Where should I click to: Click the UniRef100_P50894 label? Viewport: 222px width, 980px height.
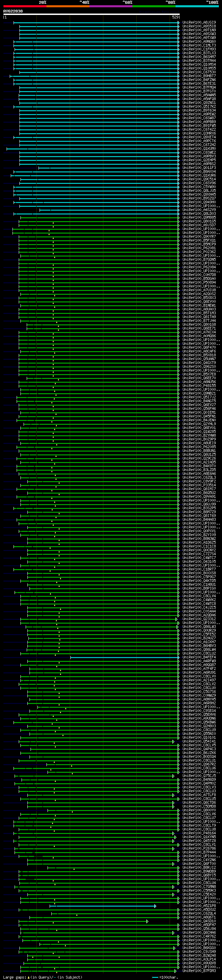tap(199, 283)
